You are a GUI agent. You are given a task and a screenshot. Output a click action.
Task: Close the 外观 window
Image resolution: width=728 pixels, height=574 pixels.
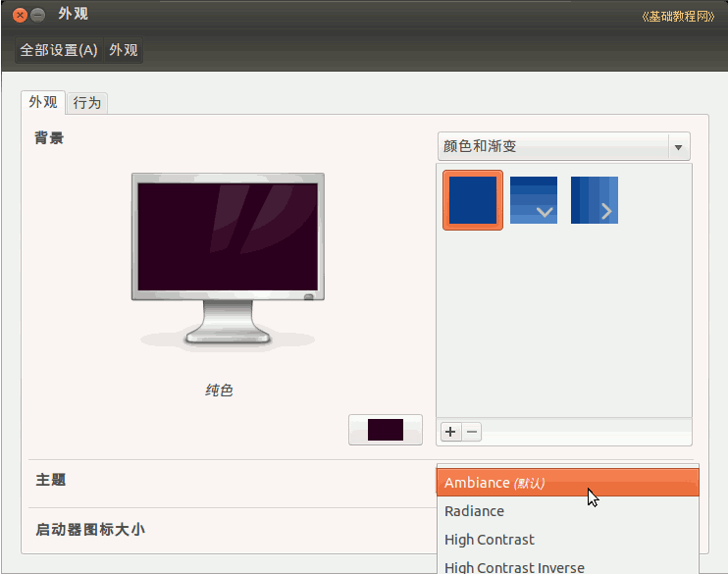coord(20,16)
